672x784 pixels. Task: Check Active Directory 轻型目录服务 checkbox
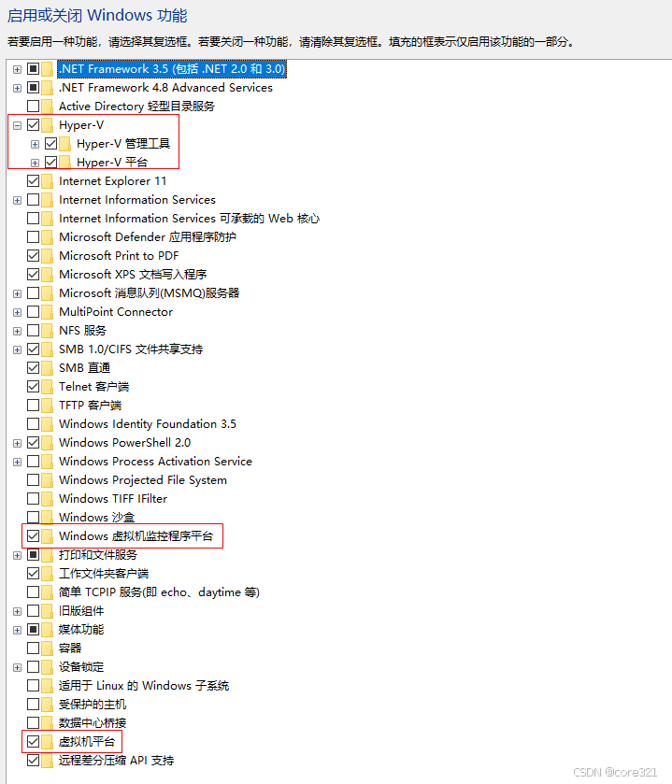tap(33, 106)
